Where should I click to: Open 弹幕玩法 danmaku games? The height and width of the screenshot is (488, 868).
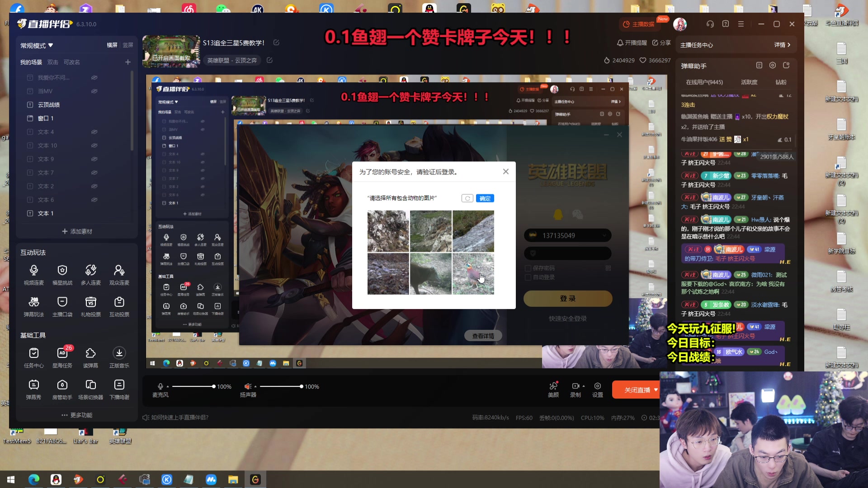34,307
